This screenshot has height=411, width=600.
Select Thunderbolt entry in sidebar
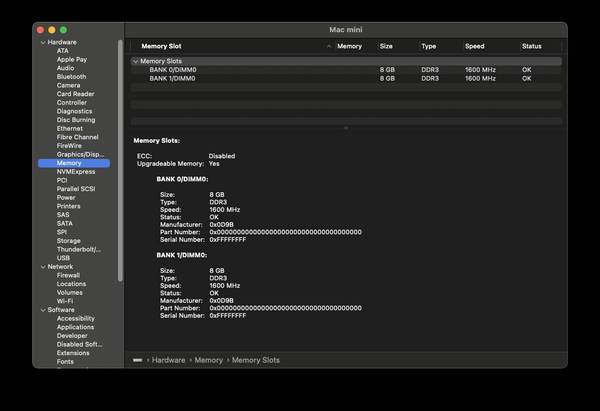coord(79,250)
